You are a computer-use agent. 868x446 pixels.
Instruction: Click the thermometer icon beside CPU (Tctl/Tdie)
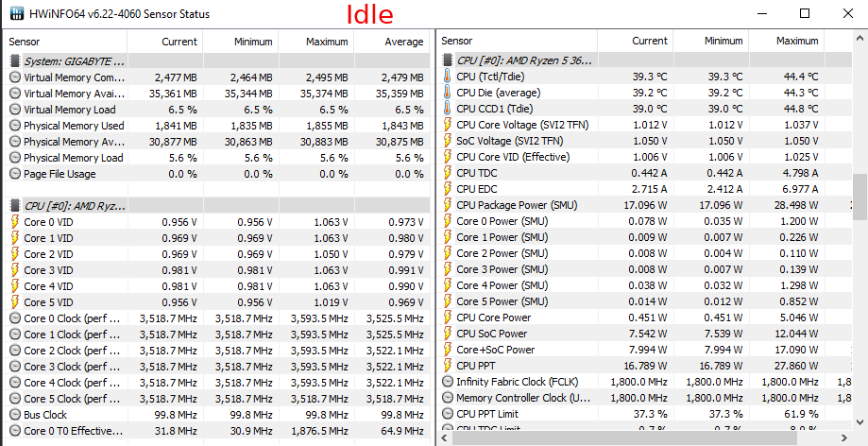(448, 77)
